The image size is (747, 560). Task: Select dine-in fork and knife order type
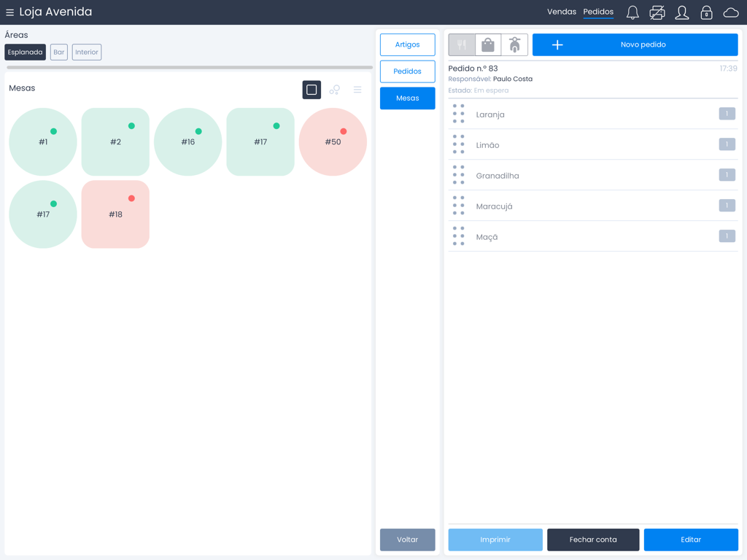(462, 45)
